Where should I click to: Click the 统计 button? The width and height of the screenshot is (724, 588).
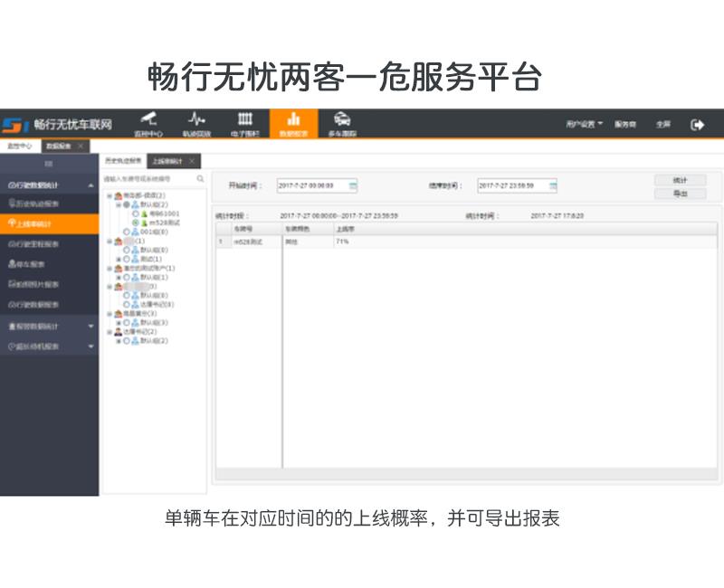coord(680,180)
